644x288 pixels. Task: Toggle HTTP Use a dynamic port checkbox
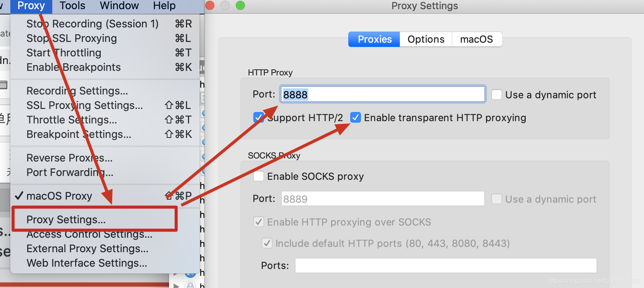[497, 94]
